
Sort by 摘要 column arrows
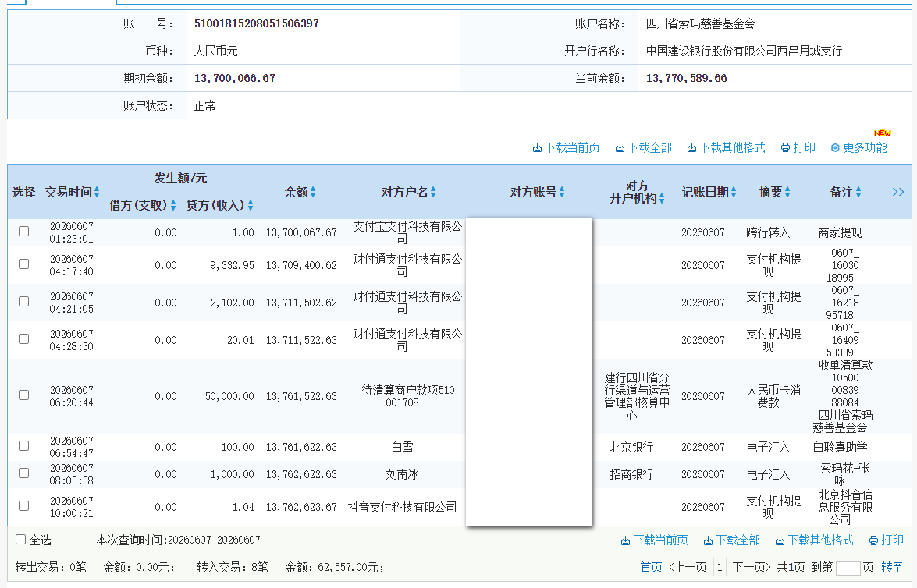[x=787, y=192]
